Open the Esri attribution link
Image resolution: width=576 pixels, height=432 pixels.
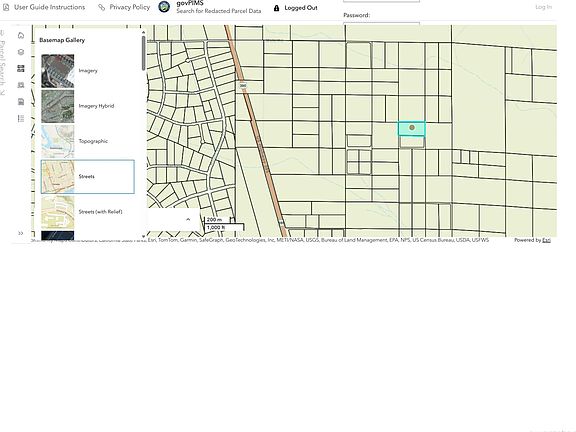tap(546, 240)
